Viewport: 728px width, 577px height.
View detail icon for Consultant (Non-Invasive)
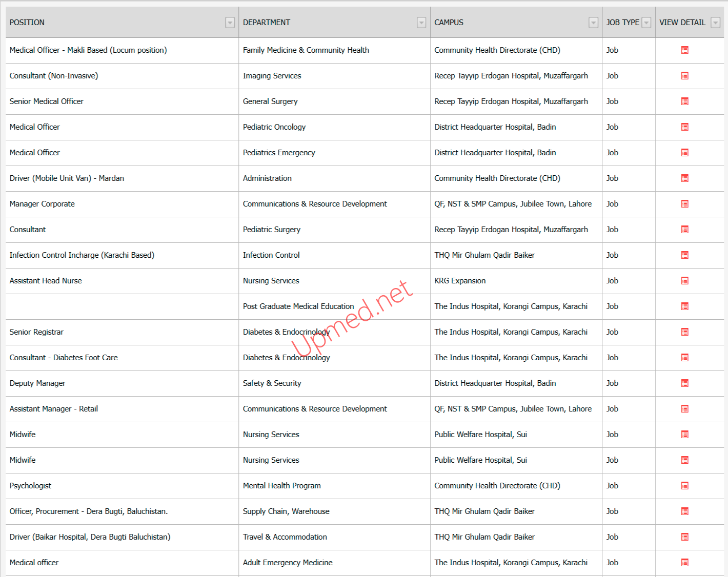click(x=684, y=76)
